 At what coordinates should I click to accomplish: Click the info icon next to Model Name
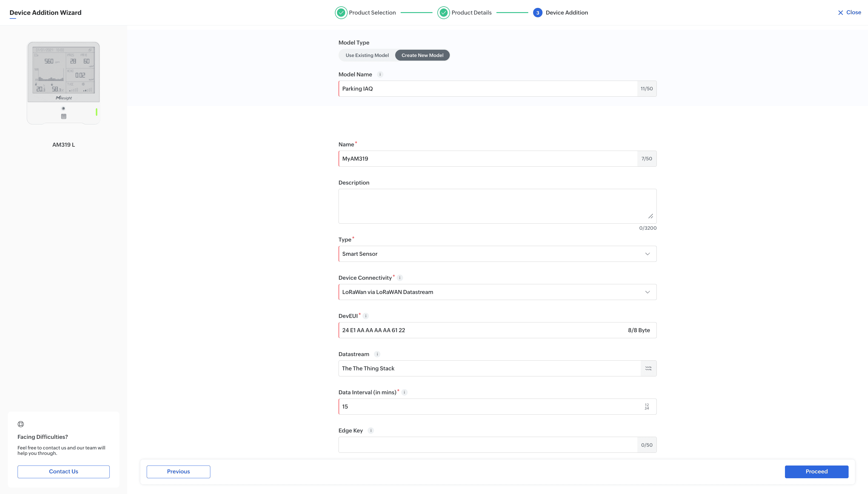[x=380, y=74]
